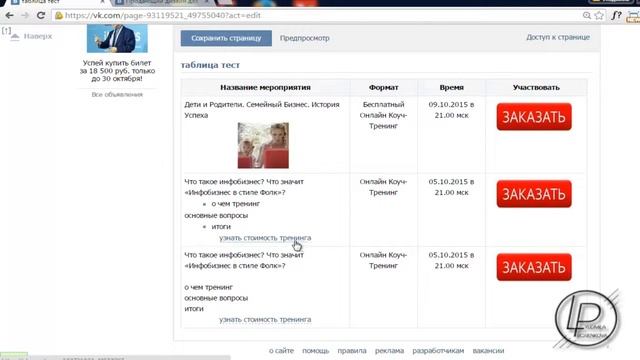Viewport: 640px width, 360px height.
Task: Open the помощь footer link
Action: [316, 351]
